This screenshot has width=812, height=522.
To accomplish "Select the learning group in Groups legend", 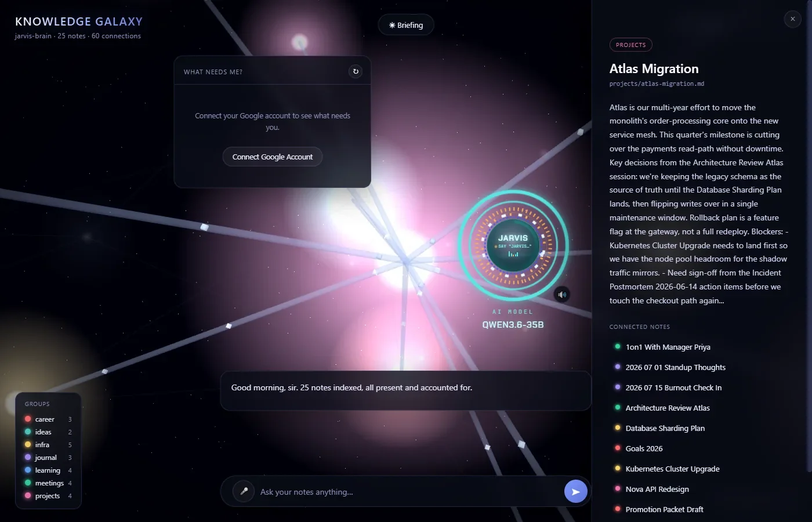I will click(x=48, y=470).
